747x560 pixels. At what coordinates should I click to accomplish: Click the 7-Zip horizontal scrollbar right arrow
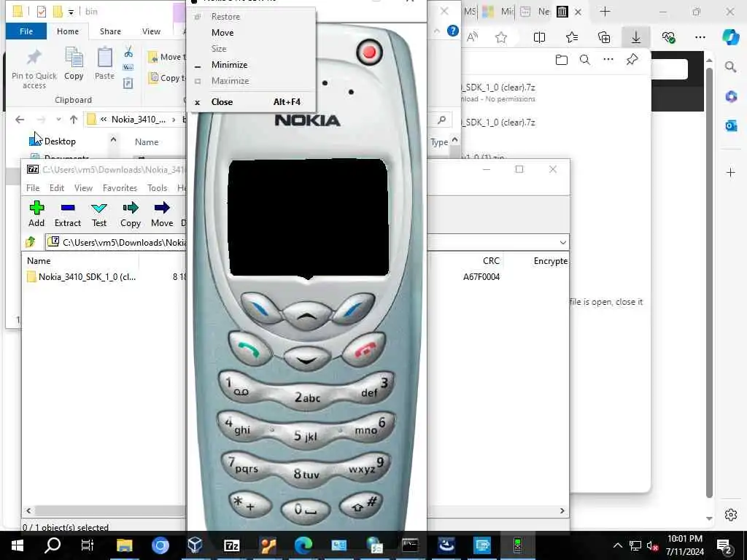(x=562, y=510)
